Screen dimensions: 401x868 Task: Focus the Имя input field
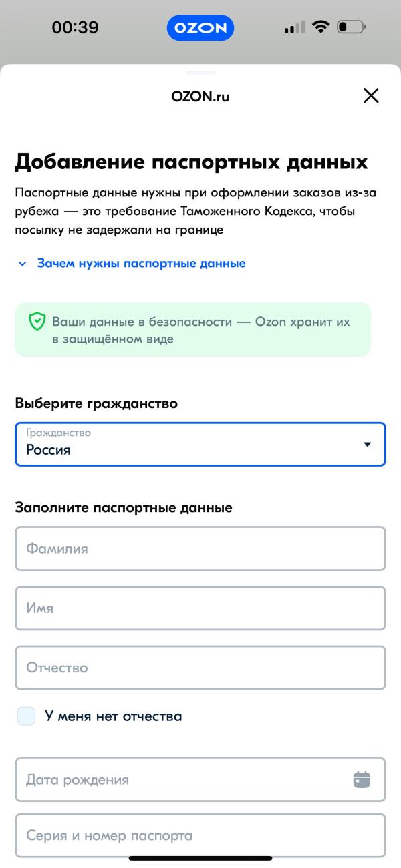click(200, 608)
